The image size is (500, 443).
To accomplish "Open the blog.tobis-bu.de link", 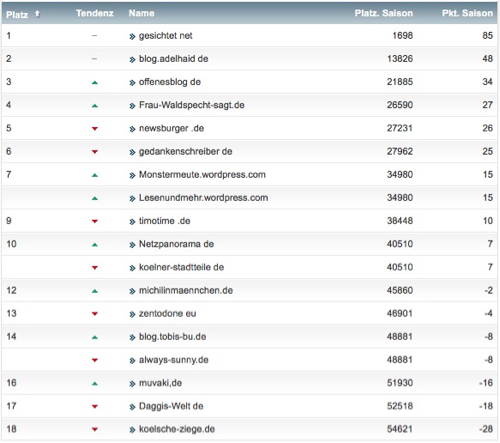I will [x=172, y=337].
